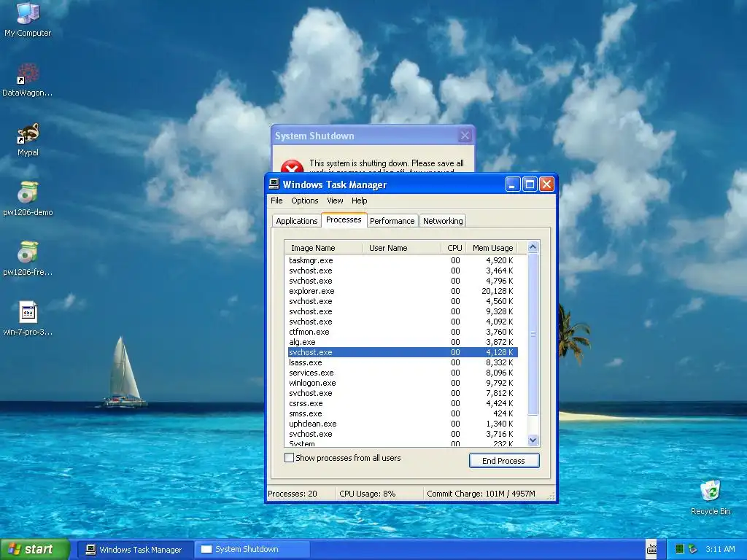Switch to the Processes tab
Screen dimensions: 747x560
344,219
